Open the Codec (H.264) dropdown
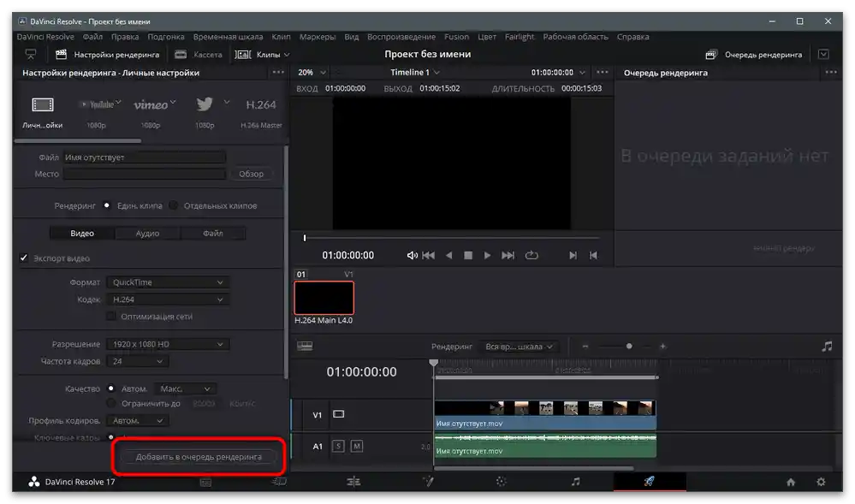 click(168, 299)
